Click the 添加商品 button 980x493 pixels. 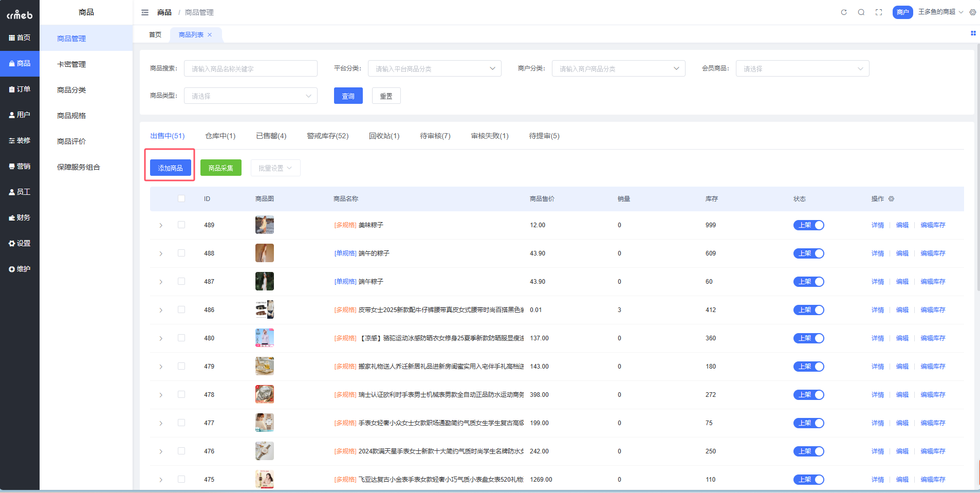click(170, 168)
